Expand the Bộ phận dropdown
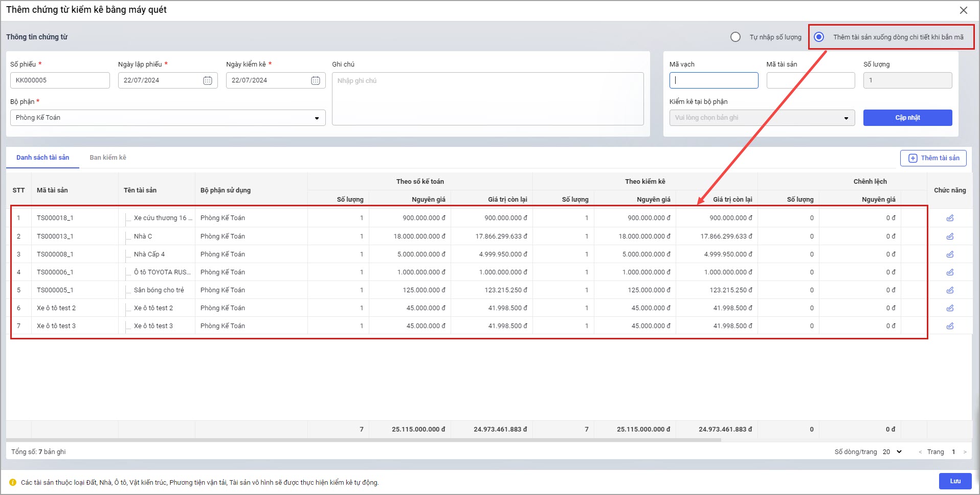Viewport: 980px width, 495px height. 317,118
